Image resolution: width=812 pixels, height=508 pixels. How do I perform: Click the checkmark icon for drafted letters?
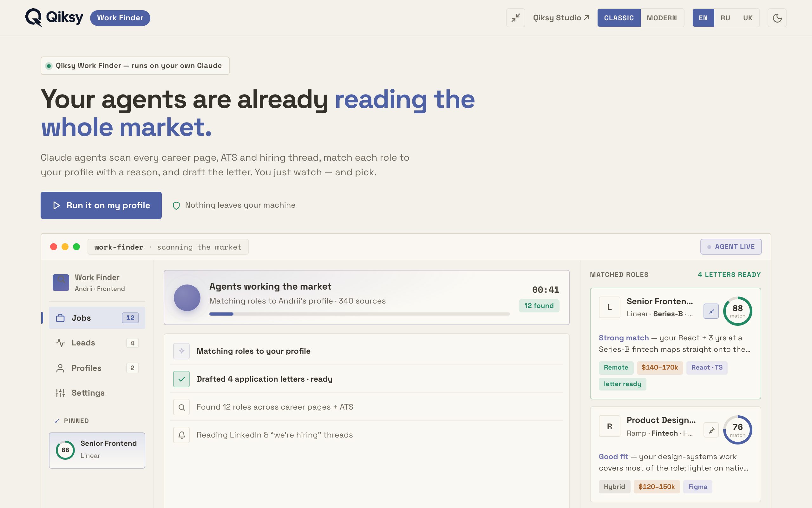tap(181, 379)
